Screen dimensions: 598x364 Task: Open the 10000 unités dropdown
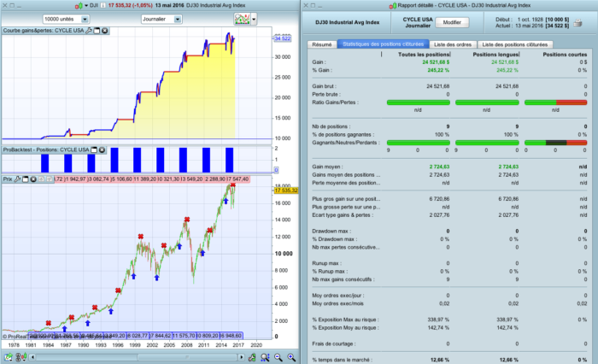[66, 19]
